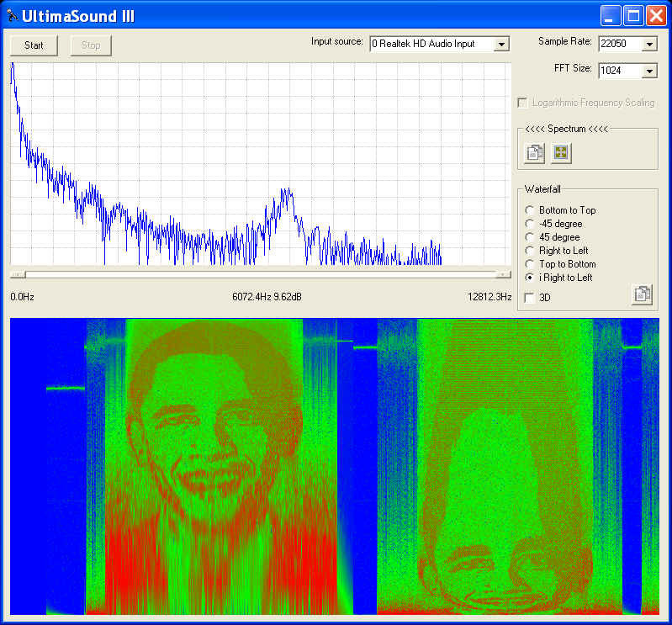Click the spectrum fit-to-view yellow icon
This screenshot has height=625, width=672.
tap(561, 152)
